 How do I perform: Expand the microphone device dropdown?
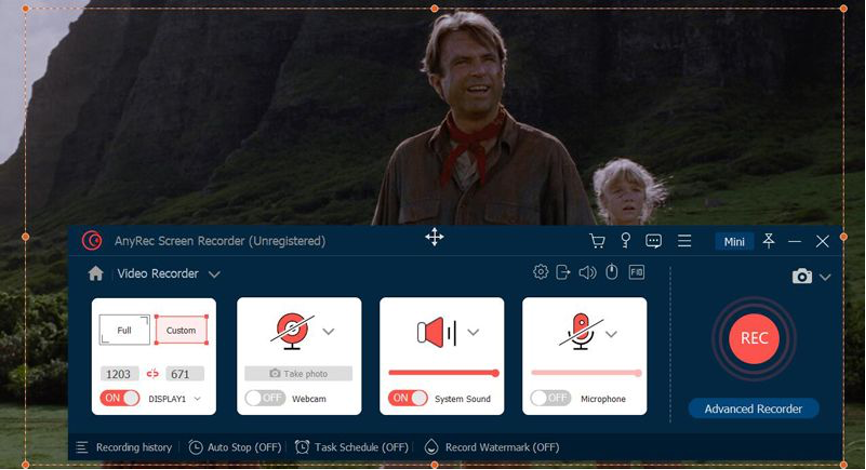coord(611,334)
